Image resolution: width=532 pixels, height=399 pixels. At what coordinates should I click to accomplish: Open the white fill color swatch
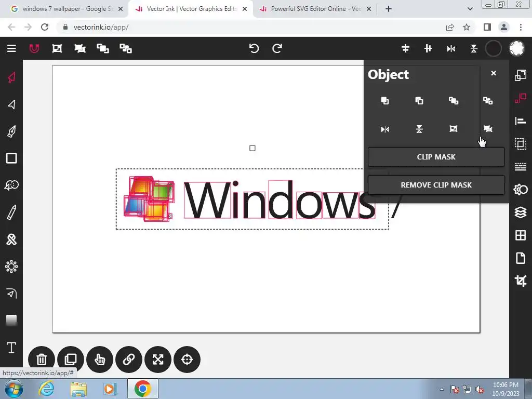517,48
